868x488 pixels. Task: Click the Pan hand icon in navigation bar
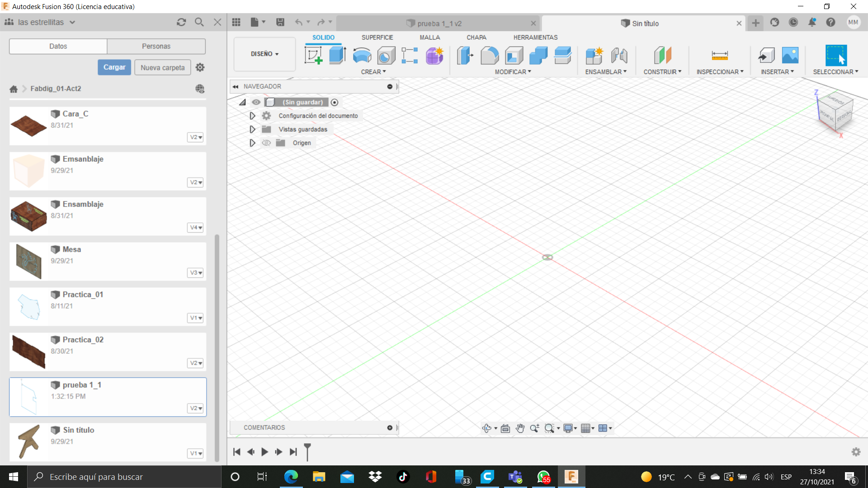click(520, 428)
